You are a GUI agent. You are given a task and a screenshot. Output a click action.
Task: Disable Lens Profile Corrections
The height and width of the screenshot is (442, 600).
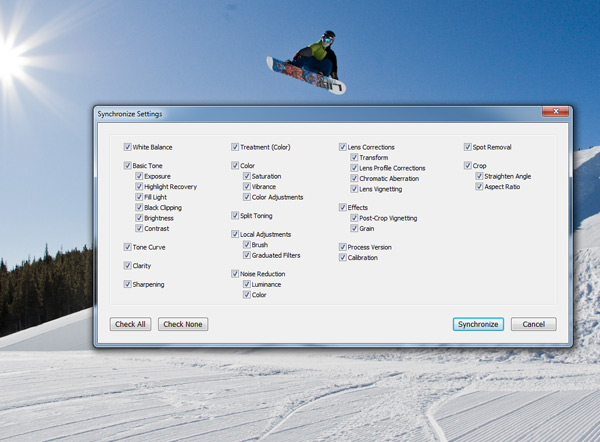(x=354, y=168)
